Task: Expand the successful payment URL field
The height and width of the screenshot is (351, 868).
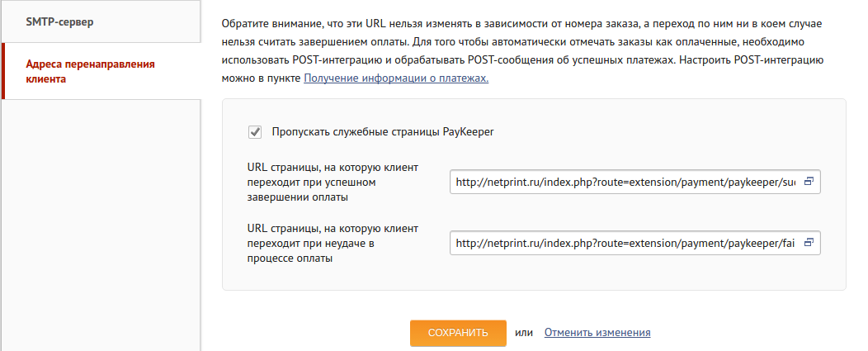Action: [809, 182]
